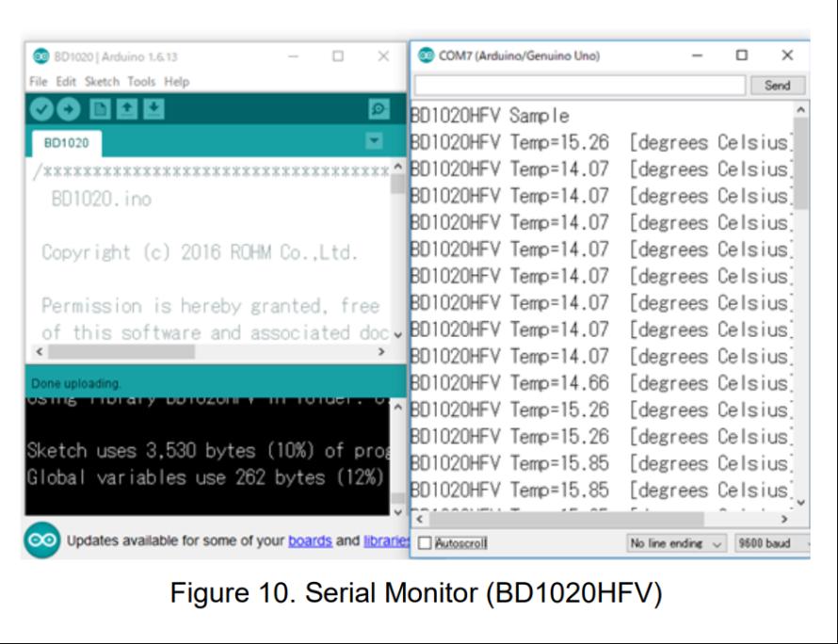Screen dimensions: 838x644
Task: Maximize the COM7 serial monitor window
Action: coord(742,55)
